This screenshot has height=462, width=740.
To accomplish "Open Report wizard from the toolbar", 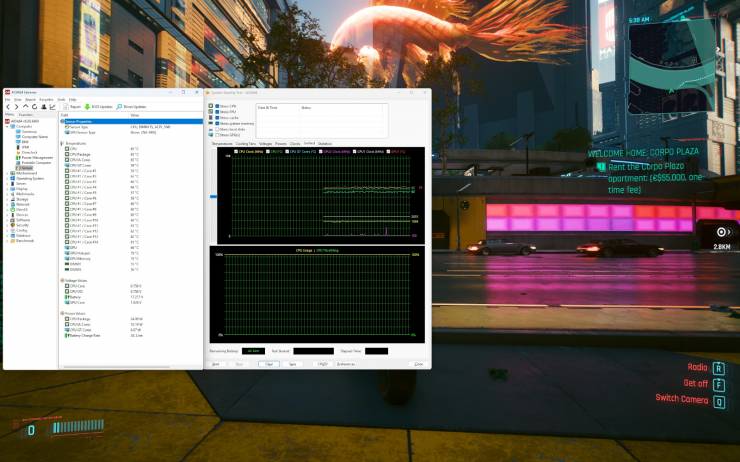I will pyautogui.click(x=72, y=107).
